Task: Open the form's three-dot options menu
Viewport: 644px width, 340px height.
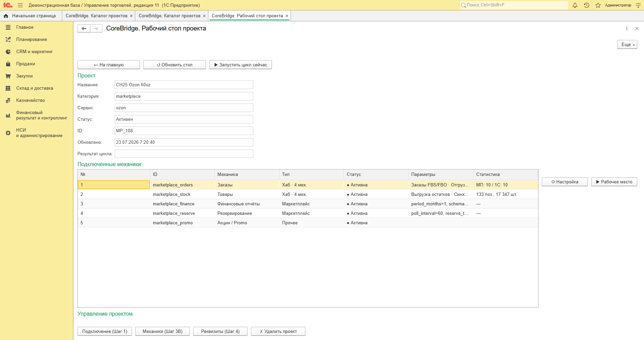Action: (x=627, y=28)
